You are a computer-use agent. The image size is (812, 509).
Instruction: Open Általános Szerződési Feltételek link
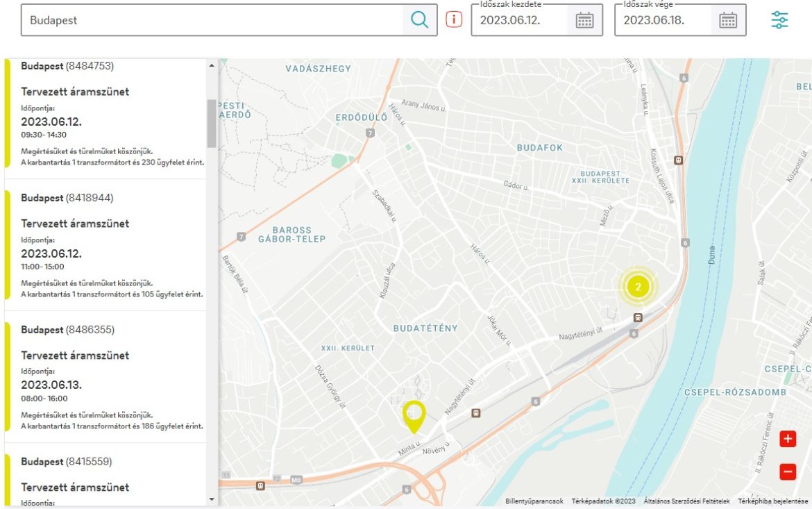point(686,501)
